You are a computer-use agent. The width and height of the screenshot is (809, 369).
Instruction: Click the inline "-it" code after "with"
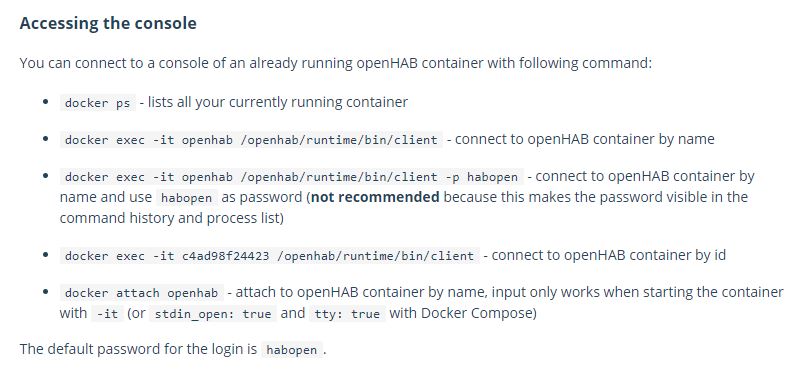click(x=108, y=314)
